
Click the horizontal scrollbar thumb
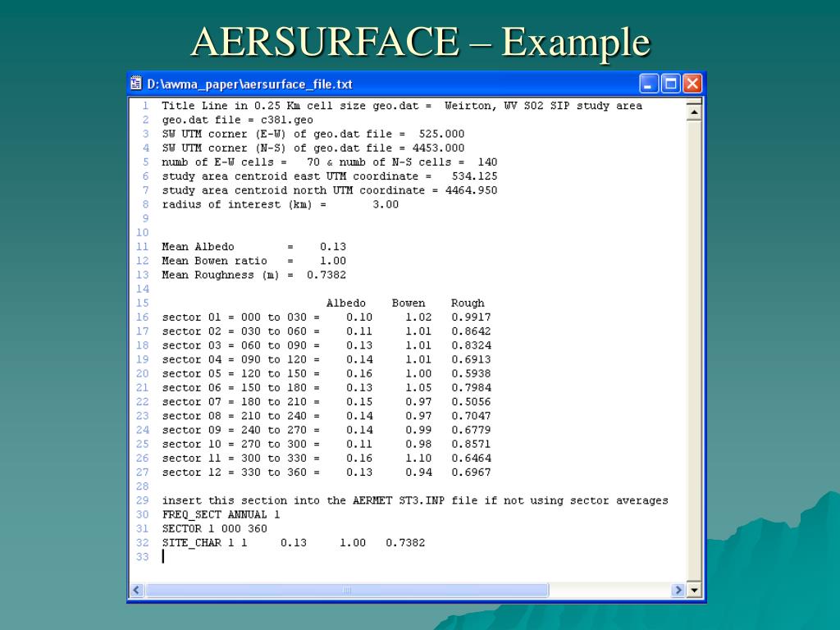pos(347,591)
